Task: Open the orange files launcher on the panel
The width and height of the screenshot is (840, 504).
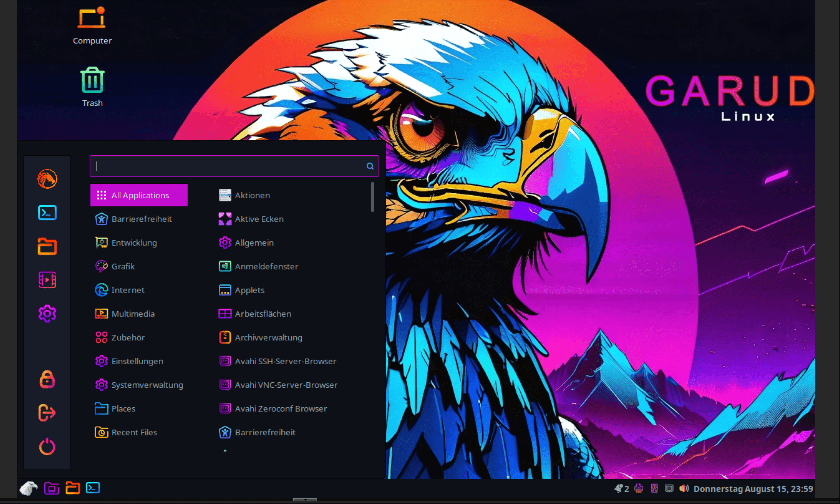Action: [73, 488]
